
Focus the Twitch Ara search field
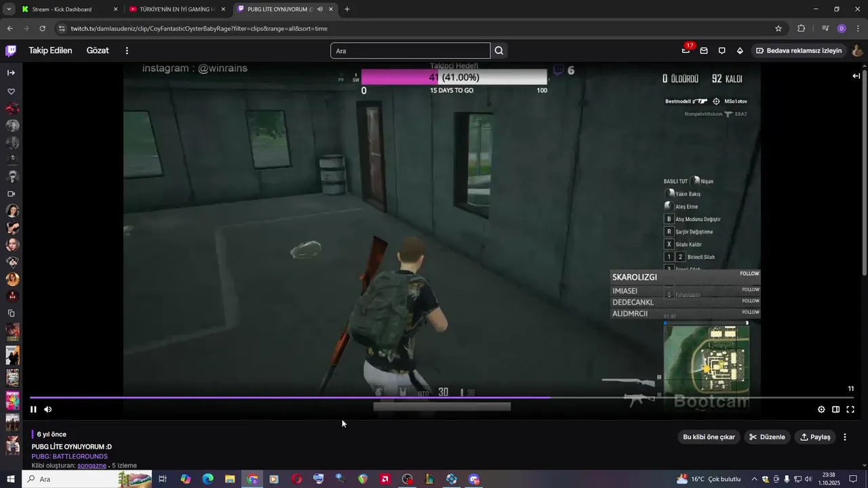click(410, 51)
